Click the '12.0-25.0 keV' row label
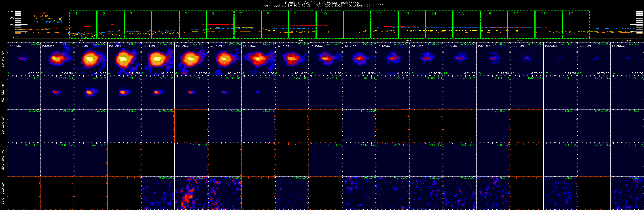The height and width of the screenshot is (210, 644). click(x=3, y=126)
